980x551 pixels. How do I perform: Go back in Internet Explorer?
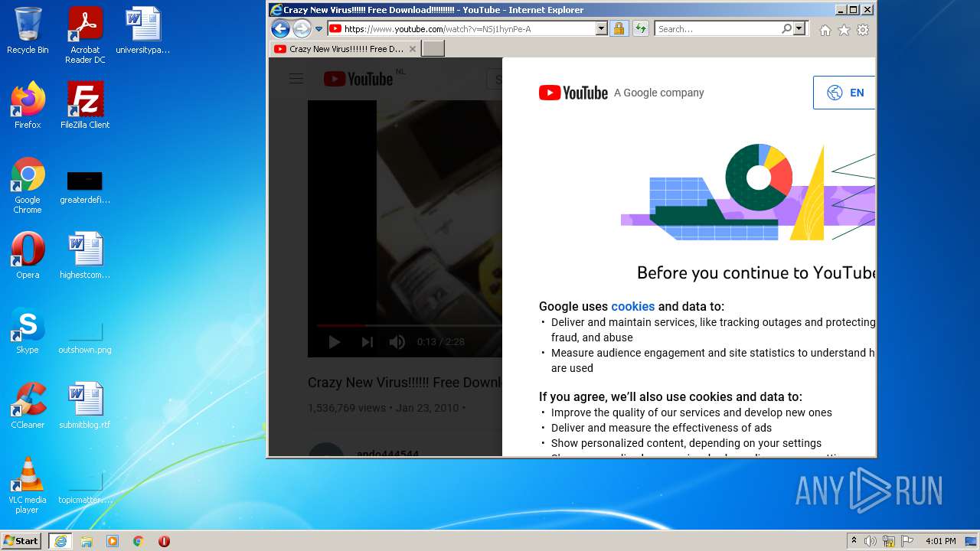pos(280,29)
